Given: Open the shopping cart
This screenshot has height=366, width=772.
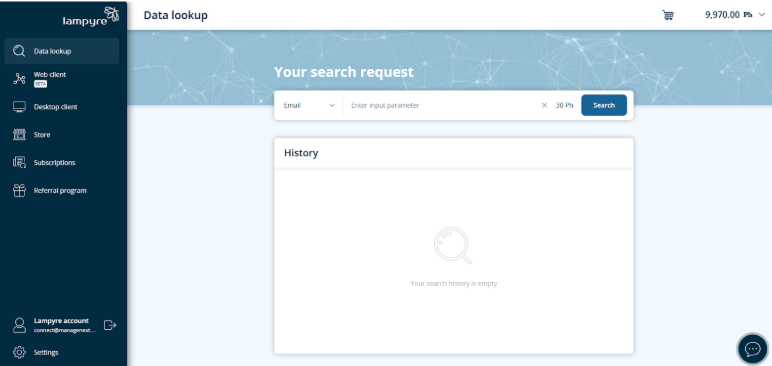Looking at the screenshot, I should pos(668,15).
